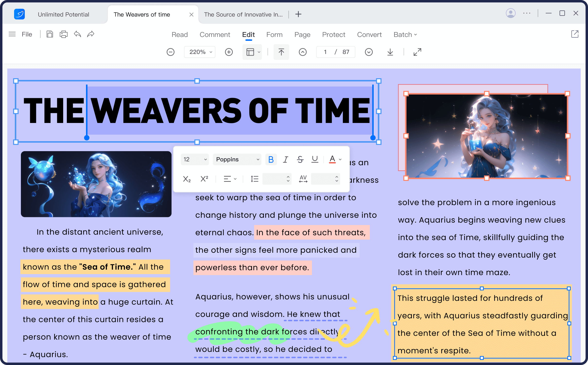The width and height of the screenshot is (588, 365).
Task: Undo the last action
Action: tap(77, 34)
